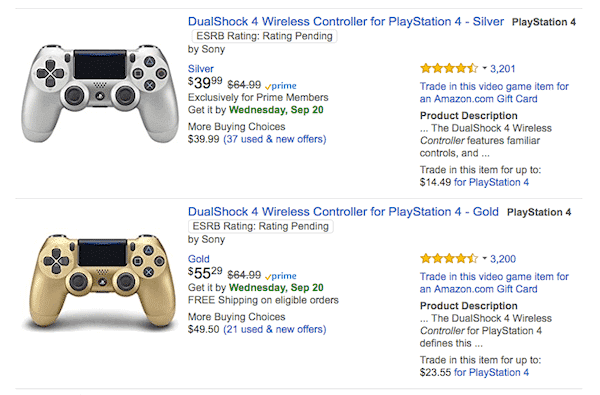Screen dimensions: 600x395
Task: Expand rating dropdown arrow beside 3,200 reviews
Action: (x=484, y=259)
